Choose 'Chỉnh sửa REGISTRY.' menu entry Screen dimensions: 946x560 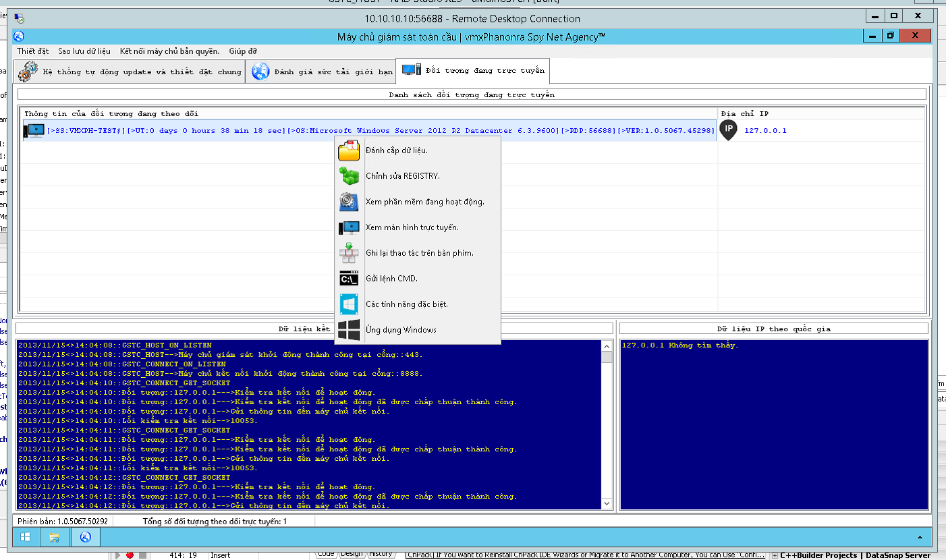418,176
